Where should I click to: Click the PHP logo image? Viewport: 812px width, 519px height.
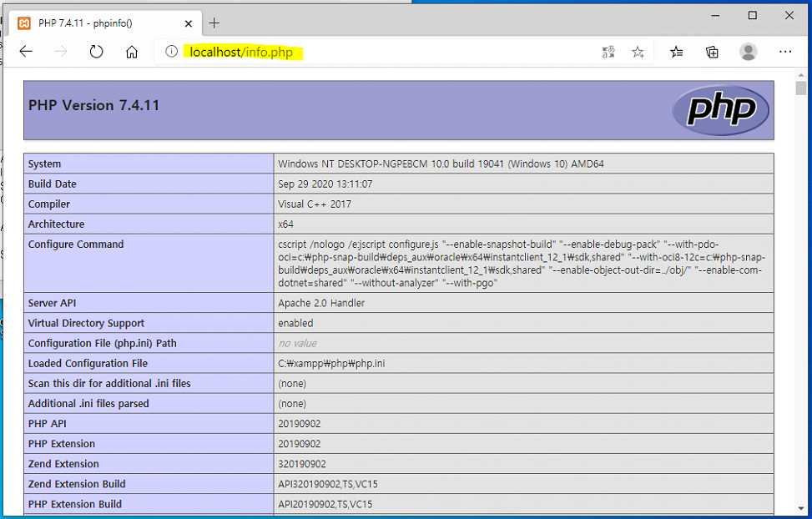point(720,110)
